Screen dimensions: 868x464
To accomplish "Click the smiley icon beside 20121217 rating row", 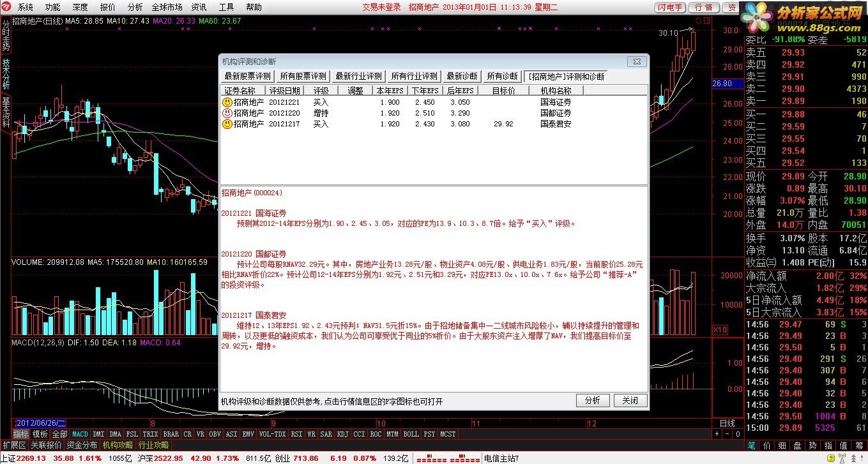I will tap(227, 124).
